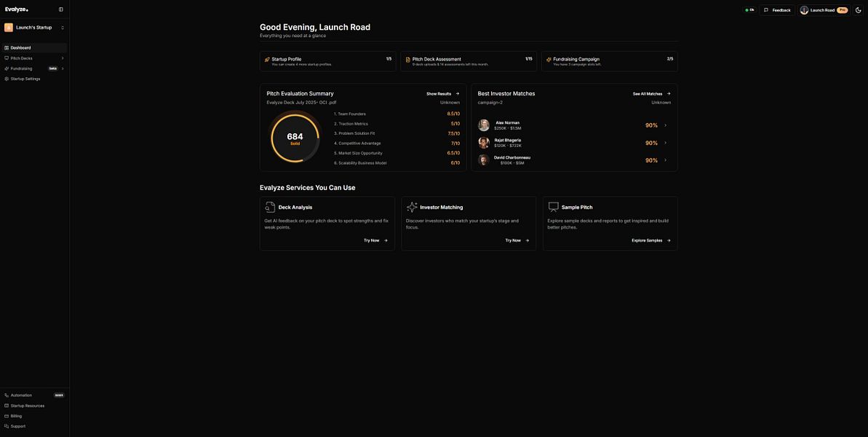868x437 pixels.
Task: Click the Deck Analysis file icon
Action: point(270,207)
